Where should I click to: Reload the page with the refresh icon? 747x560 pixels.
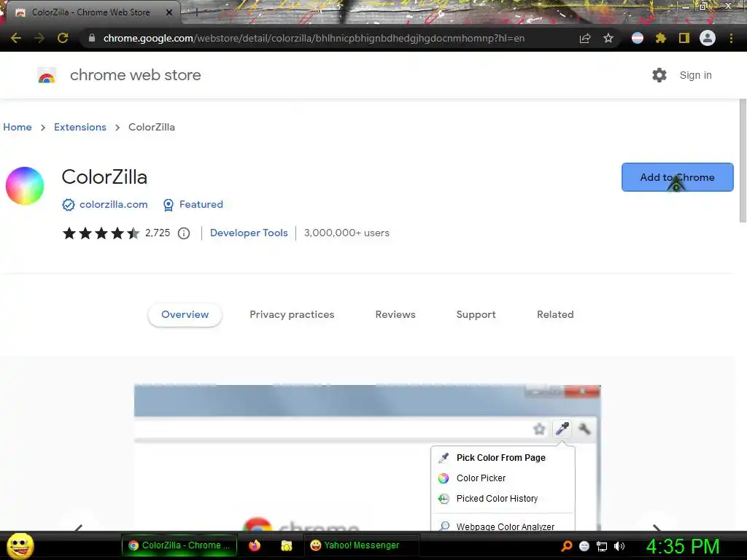tap(63, 38)
